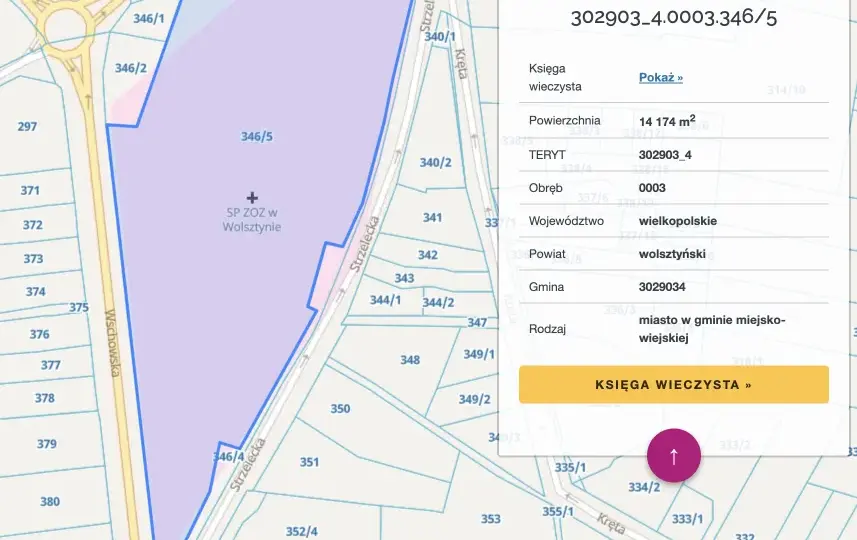Click parcel 343 label

pyautogui.click(x=404, y=278)
